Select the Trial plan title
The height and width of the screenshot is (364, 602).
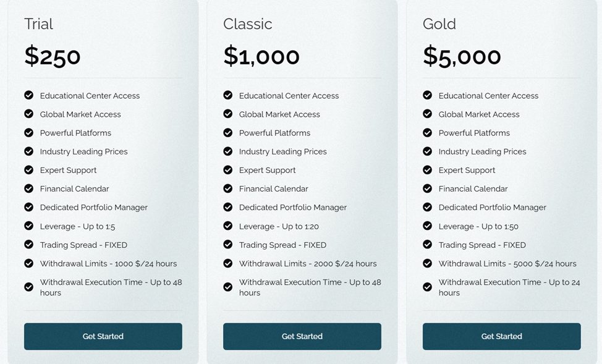(38, 24)
